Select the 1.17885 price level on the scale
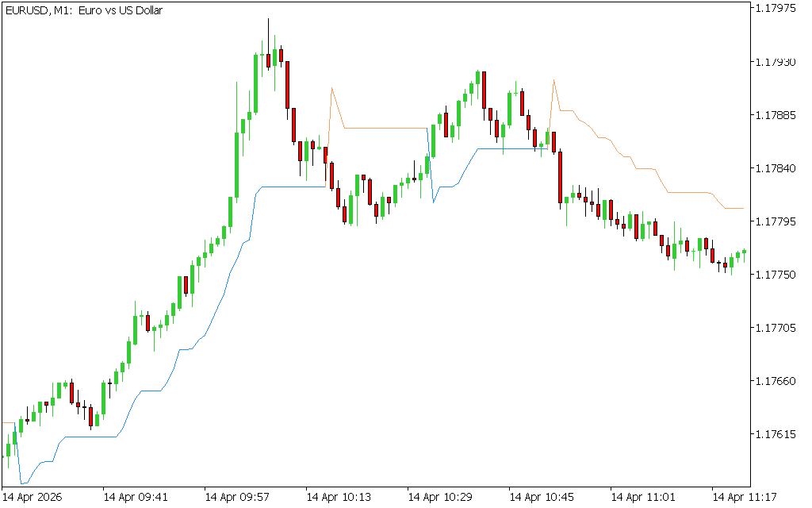This screenshot has height=508, width=812. (776, 115)
